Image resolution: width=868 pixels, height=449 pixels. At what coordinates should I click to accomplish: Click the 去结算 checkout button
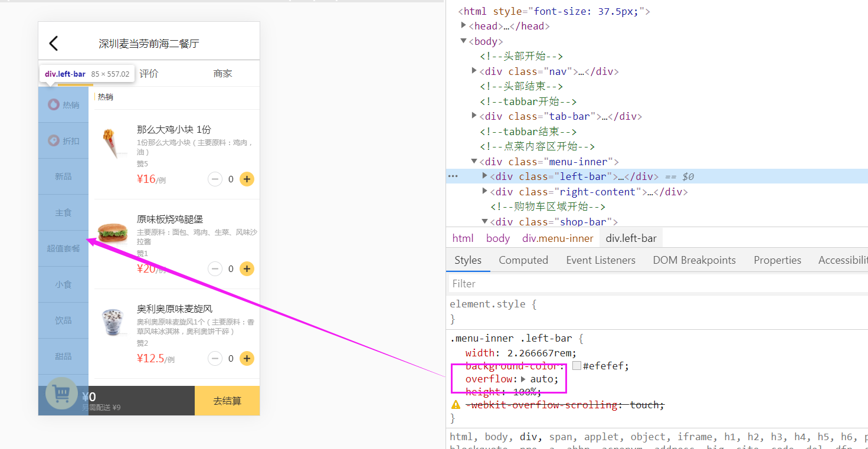coord(227,401)
